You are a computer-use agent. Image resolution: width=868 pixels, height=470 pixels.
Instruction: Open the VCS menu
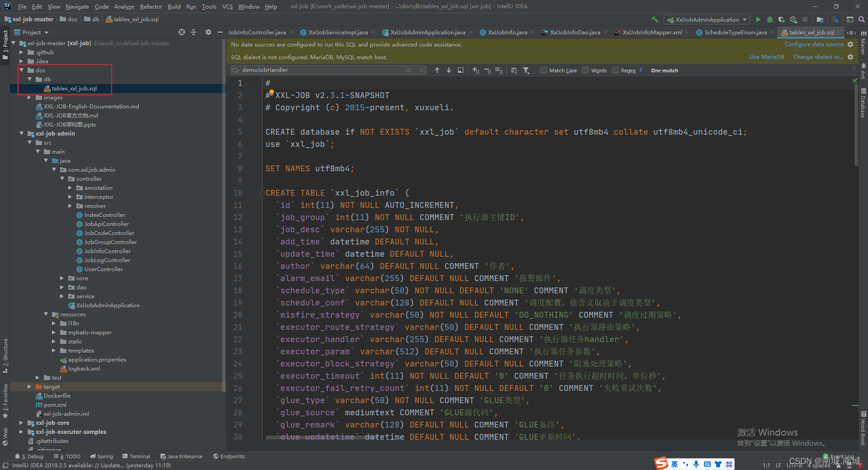tap(227, 6)
